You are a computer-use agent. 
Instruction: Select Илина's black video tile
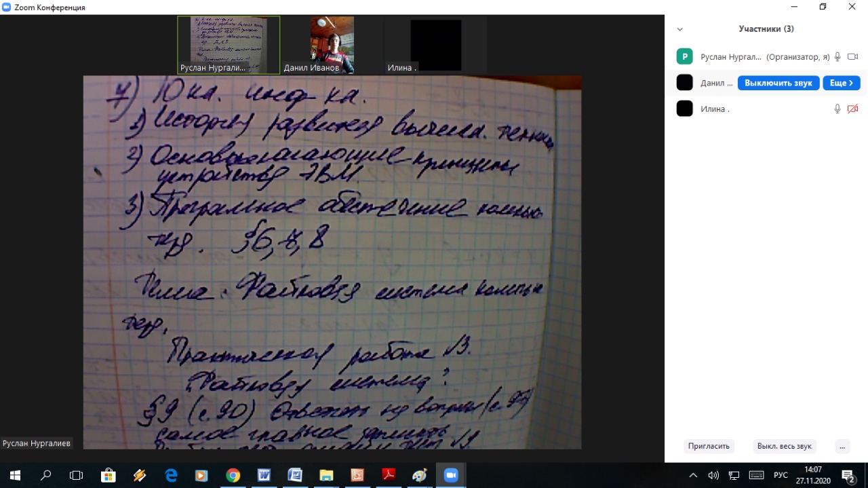435,45
